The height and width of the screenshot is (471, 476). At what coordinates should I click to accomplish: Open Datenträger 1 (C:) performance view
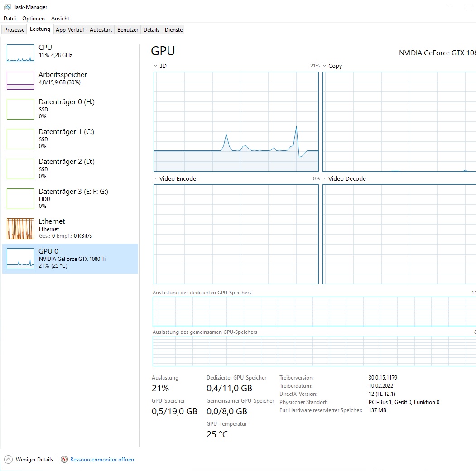pyautogui.click(x=70, y=139)
